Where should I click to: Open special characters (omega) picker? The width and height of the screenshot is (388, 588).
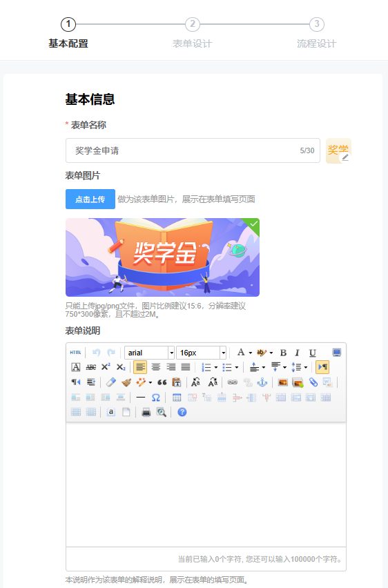(x=156, y=397)
